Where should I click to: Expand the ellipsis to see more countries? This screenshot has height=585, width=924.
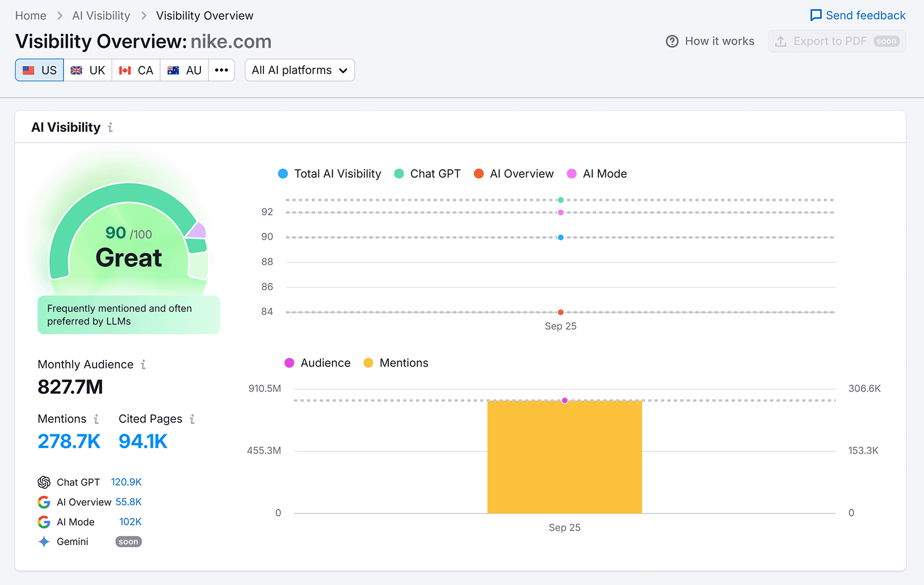[x=221, y=70]
